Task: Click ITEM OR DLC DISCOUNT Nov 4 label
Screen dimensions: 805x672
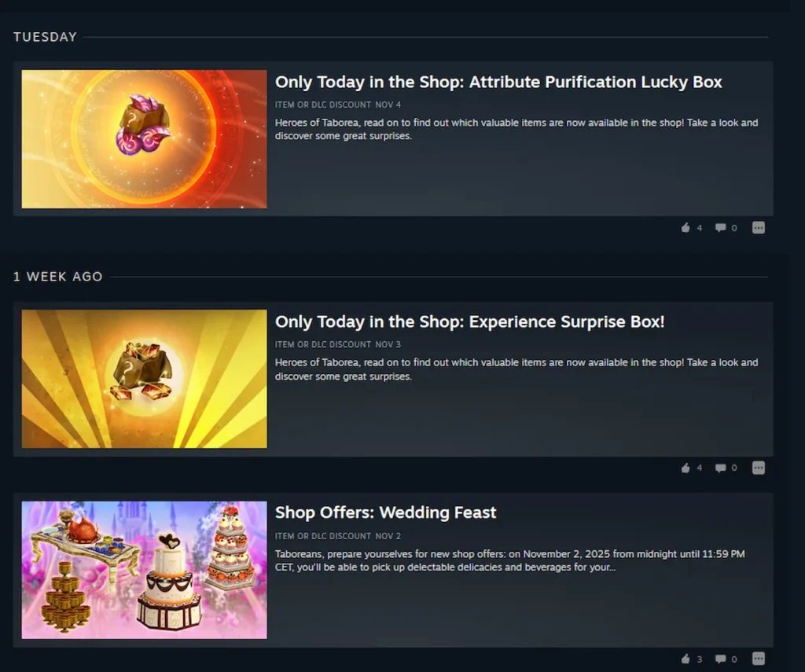Action: click(x=338, y=105)
